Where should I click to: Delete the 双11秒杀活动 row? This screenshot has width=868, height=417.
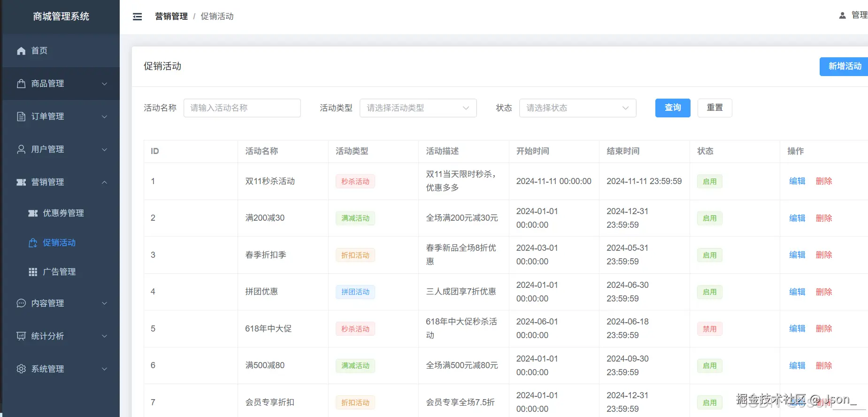pos(824,181)
